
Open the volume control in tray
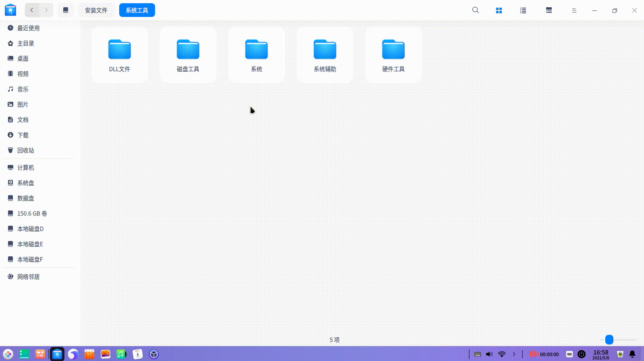tap(489, 354)
